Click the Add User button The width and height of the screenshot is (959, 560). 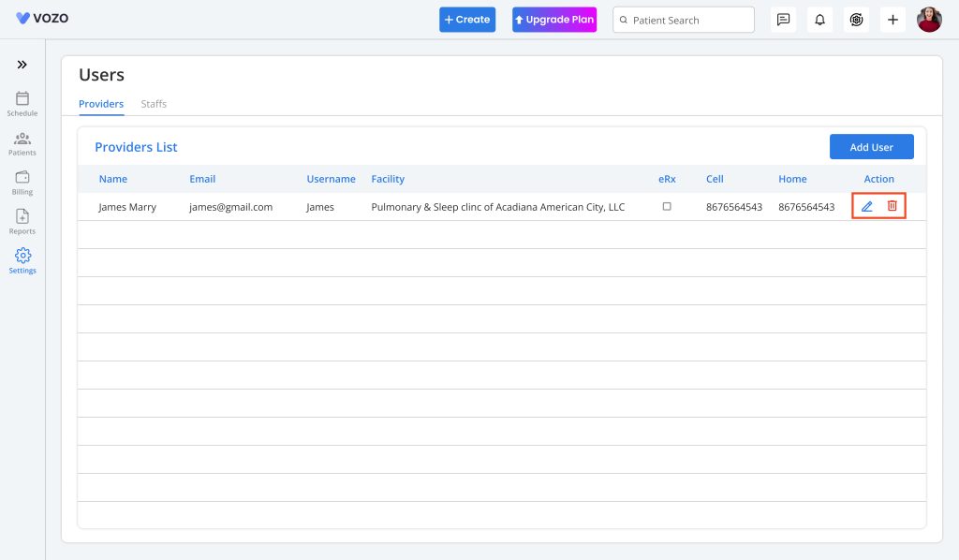pos(871,147)
